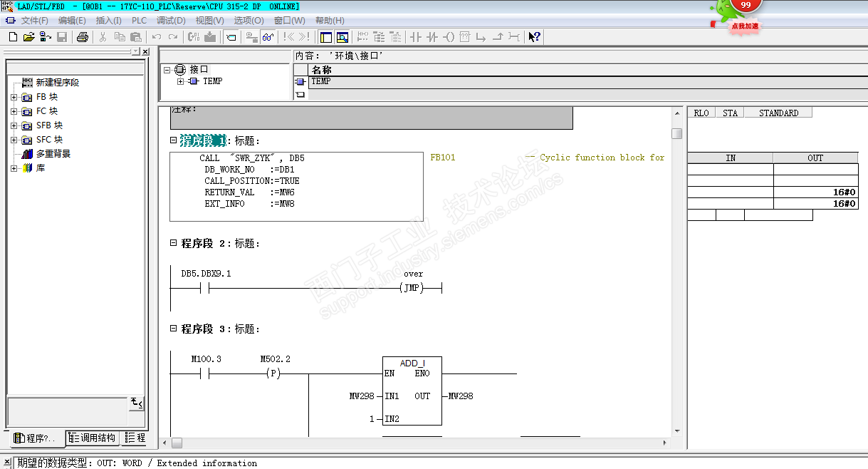Open the 窗口(W) menu
868x469 pixels.
(x=289, y=21)
